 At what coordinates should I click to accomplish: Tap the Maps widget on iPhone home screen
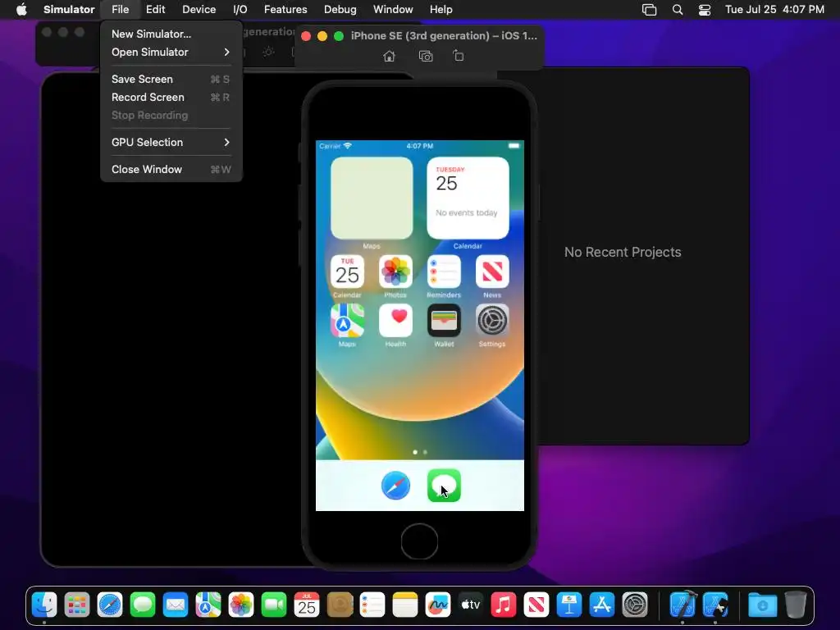372,199
